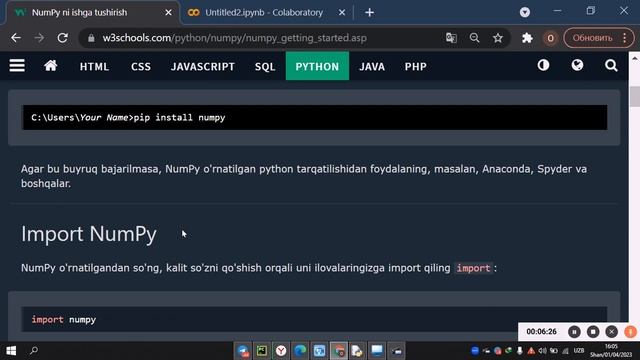Image resolution: width=640 pixels, height=360 pixels.
Task: Close the NumPy ni ishga tushirish tab
Action: [168, 13]
